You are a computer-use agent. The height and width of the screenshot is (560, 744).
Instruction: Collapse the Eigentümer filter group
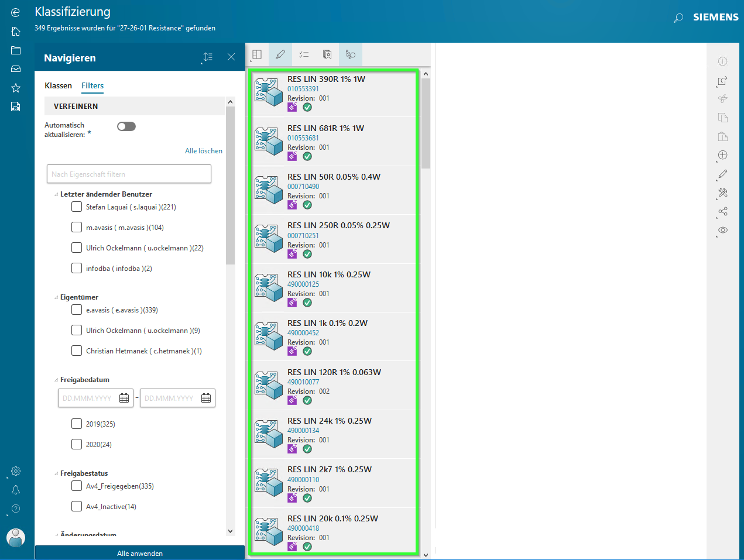(56, 297)
